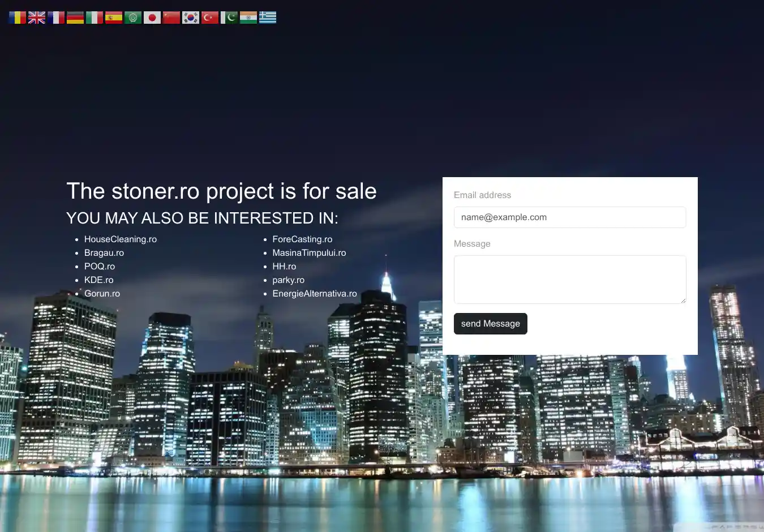This screenshot has width=764, height=532.
Task: Click the ForeCasting.ro link
Action: tap(302, 239)
